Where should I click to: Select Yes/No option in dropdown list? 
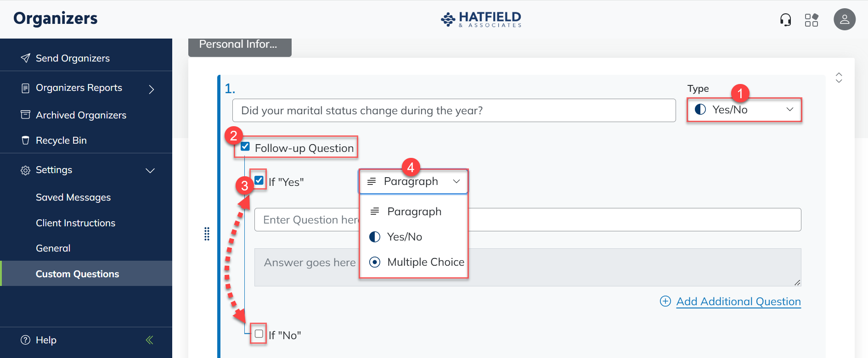pos(404,237)
